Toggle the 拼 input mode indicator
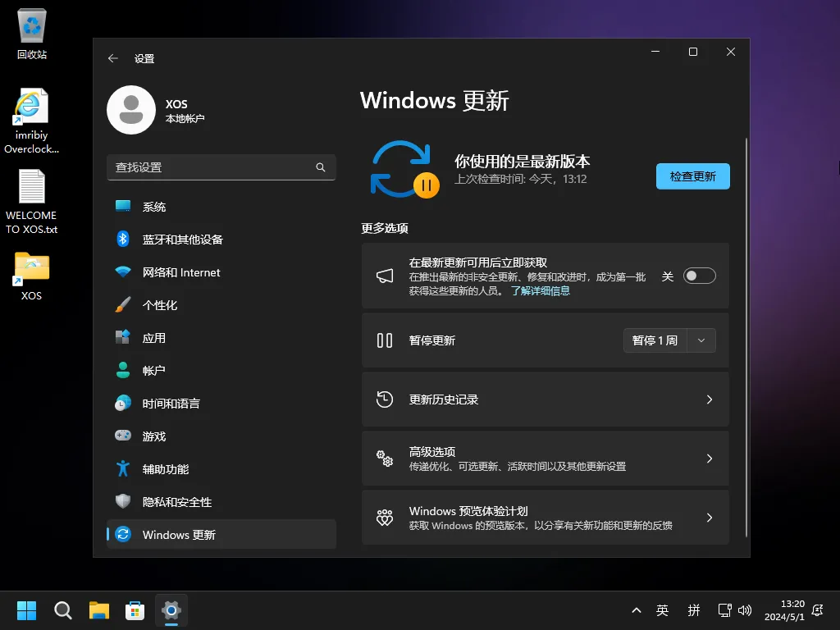Screen dimensions: 840x630 click(x=693, y=610)
